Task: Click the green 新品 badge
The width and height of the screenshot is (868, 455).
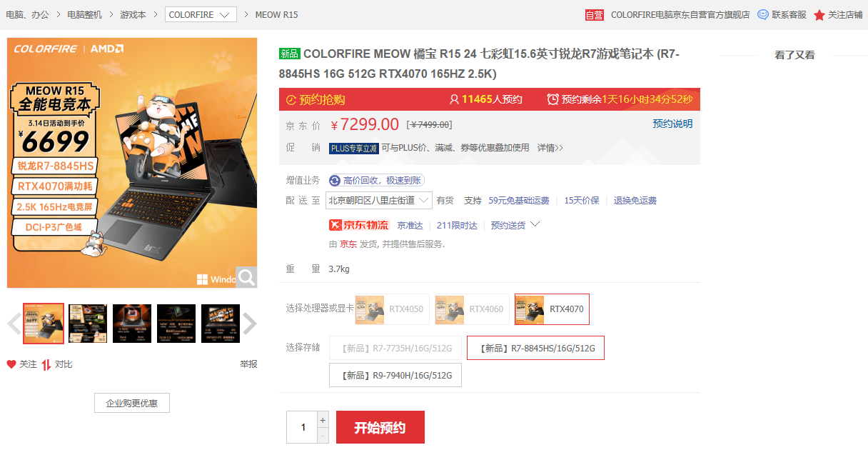Action: pos(289,54)
